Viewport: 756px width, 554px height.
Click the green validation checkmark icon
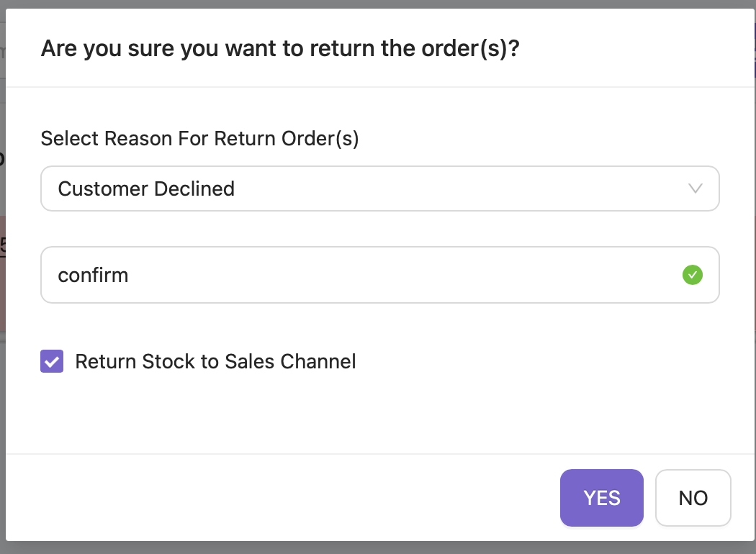click(693, 275)
